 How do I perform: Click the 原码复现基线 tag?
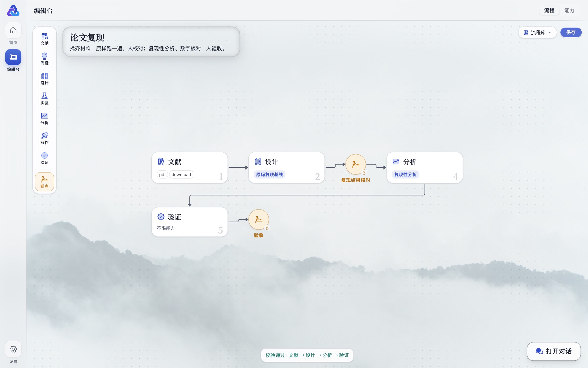pyautogui.click(x=269, y=174)
